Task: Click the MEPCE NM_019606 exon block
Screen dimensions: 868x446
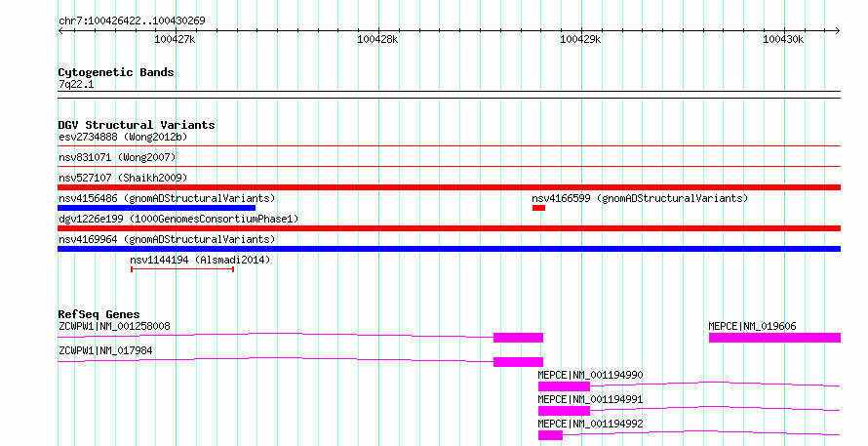Action: [775, 338]
